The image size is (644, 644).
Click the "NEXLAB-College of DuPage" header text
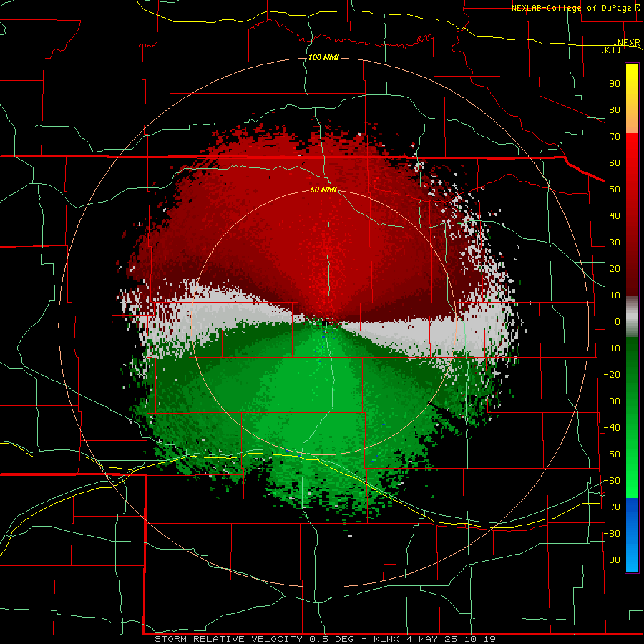[571, 8]
